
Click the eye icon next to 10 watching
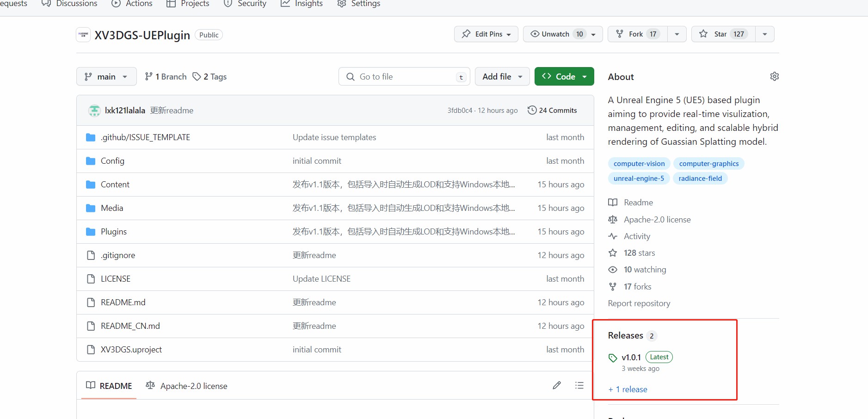point(613,270)
